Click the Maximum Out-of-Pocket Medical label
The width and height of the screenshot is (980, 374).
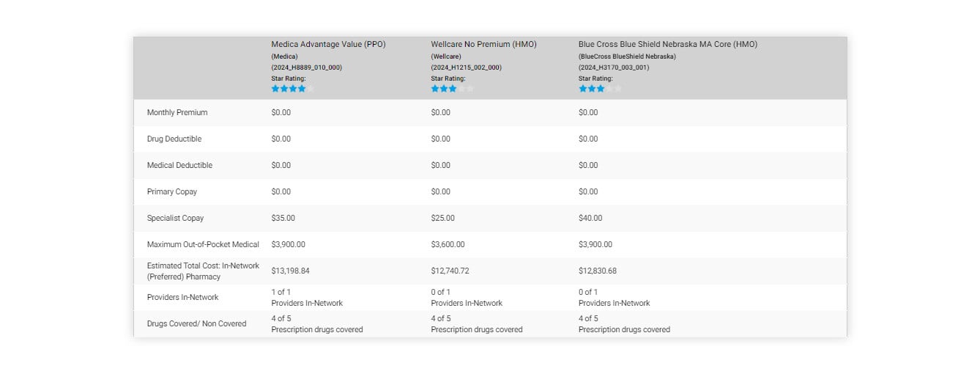(x=203, y=244)
